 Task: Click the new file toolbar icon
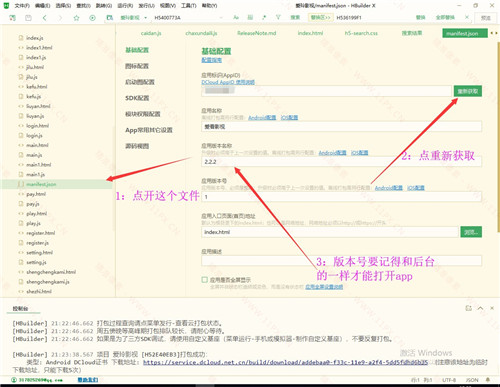click(x=12, y=18)
